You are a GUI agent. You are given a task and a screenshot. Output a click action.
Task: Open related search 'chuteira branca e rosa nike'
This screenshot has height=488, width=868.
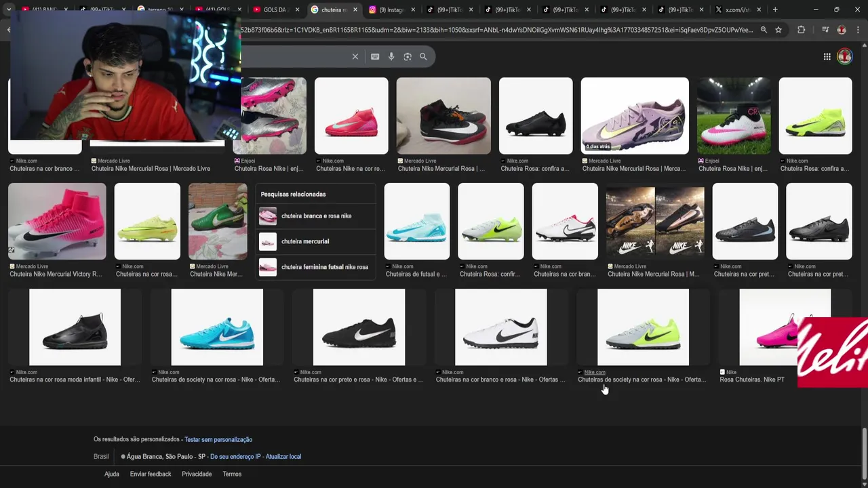point(316,216)
